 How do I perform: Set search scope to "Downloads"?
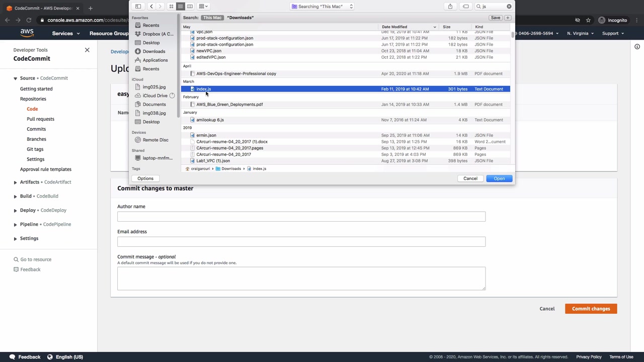click(240, 18)
